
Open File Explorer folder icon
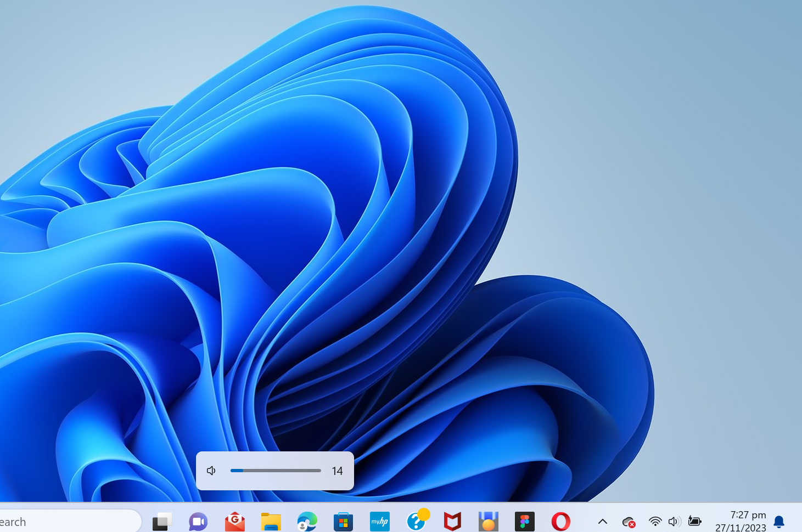tap(271, 521)
